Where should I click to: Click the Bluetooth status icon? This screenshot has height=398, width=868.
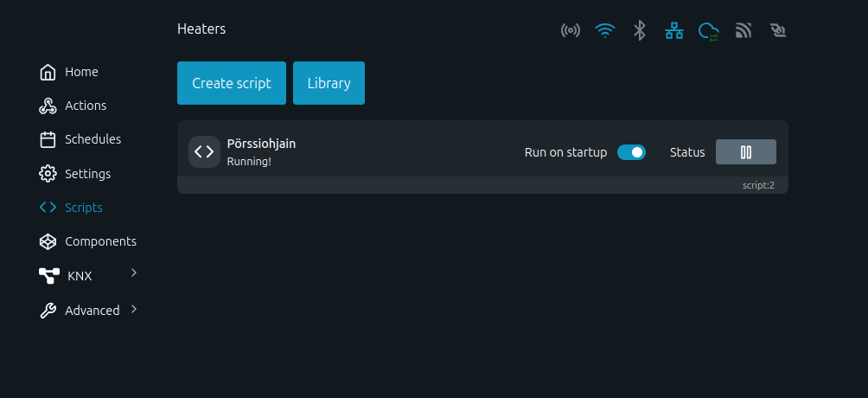coord(640,30)
